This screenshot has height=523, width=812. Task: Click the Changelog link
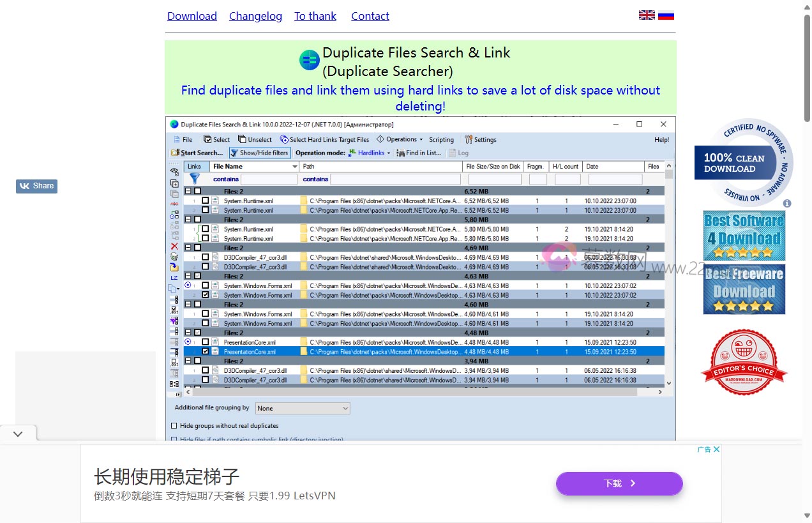pos(255,16)
